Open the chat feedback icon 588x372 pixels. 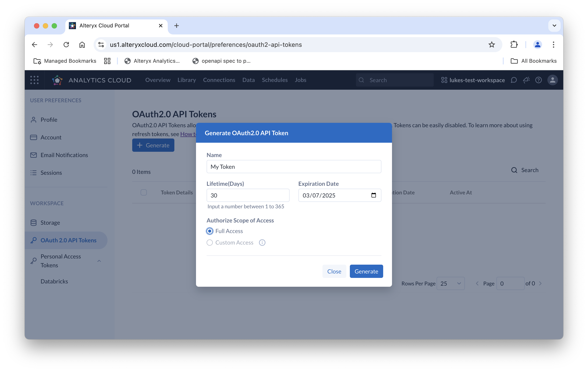514,80
